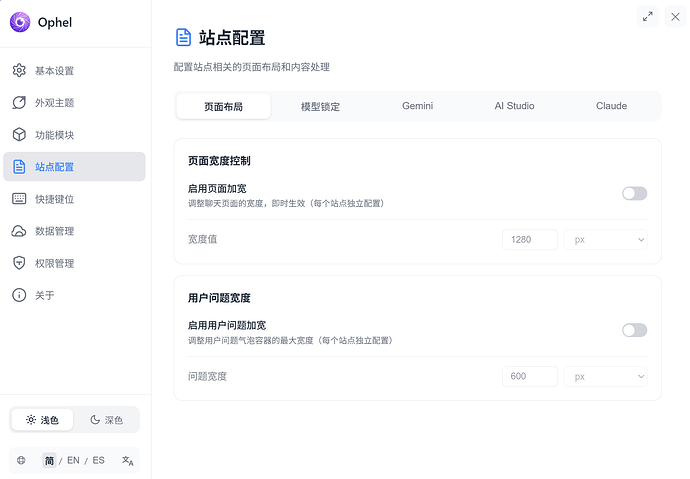Toggle 启用页面加宽 switch

pyautogui.click(x=634, y=193)
